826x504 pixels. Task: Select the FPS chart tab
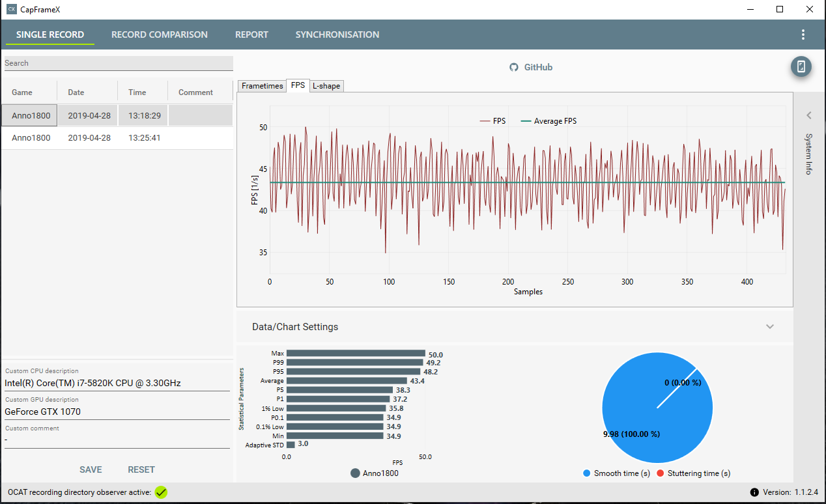click(298, 85)
